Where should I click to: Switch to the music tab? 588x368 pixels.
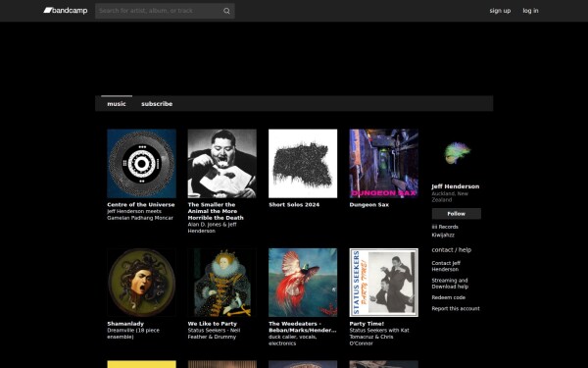pyautogui.click(x=117, y=104)
